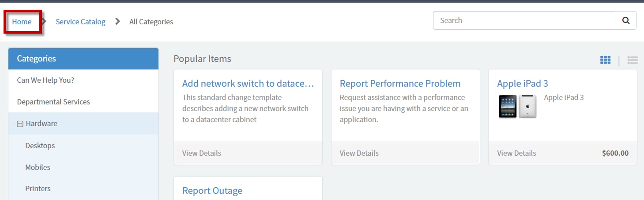Go to Home breadcrumb link

[22, 22]
